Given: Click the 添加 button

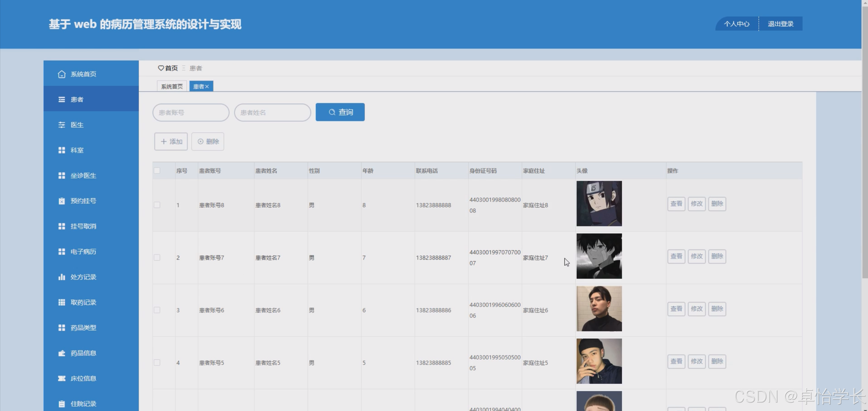Looking at the screenshot, I should click(171, 142).
